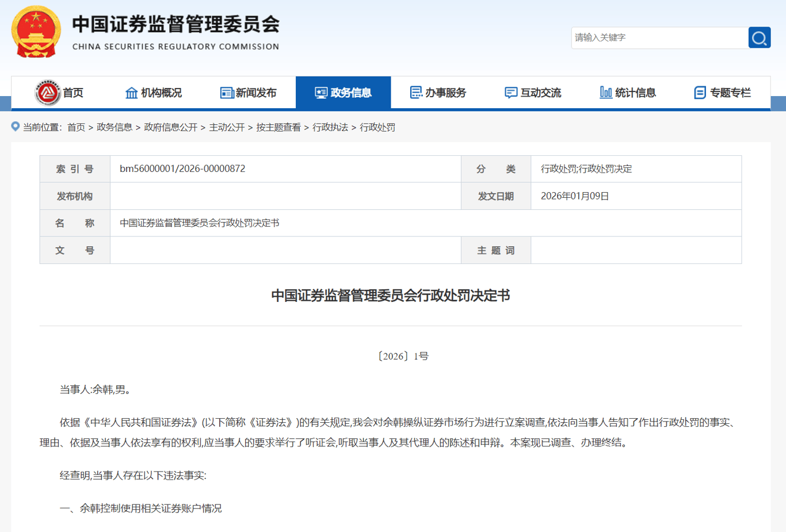Image resolution: width=786 pixels, height=532 pixels.
Task: Click the article heading 中国证券监督管理委员会行政处罚决定书
Action: 391,296
